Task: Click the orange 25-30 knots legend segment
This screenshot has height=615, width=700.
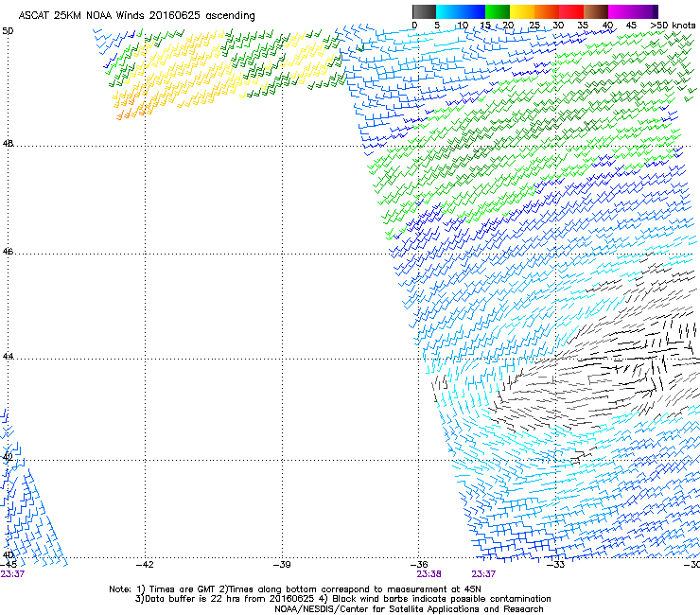Action: tap(547, 11)
